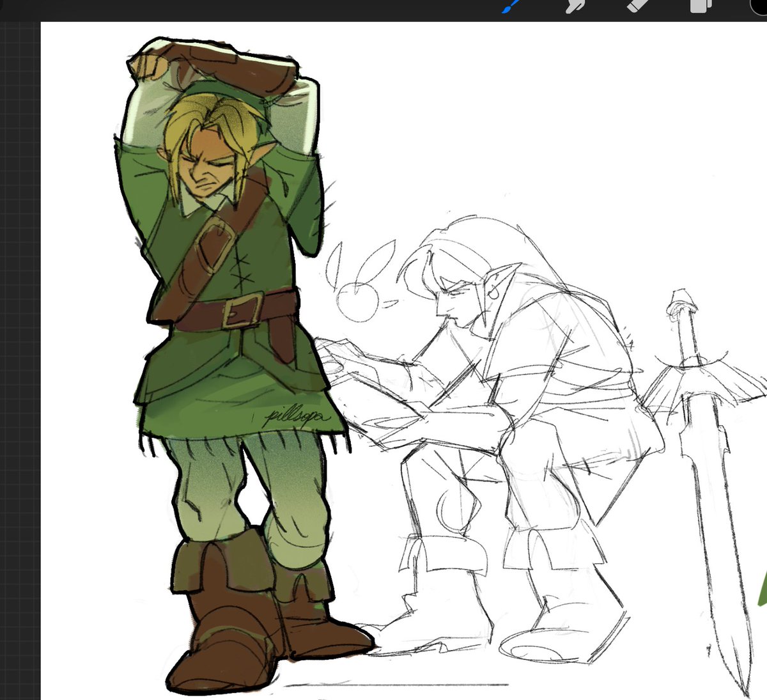
Task: Open the black active color circle
Action: 758,6
